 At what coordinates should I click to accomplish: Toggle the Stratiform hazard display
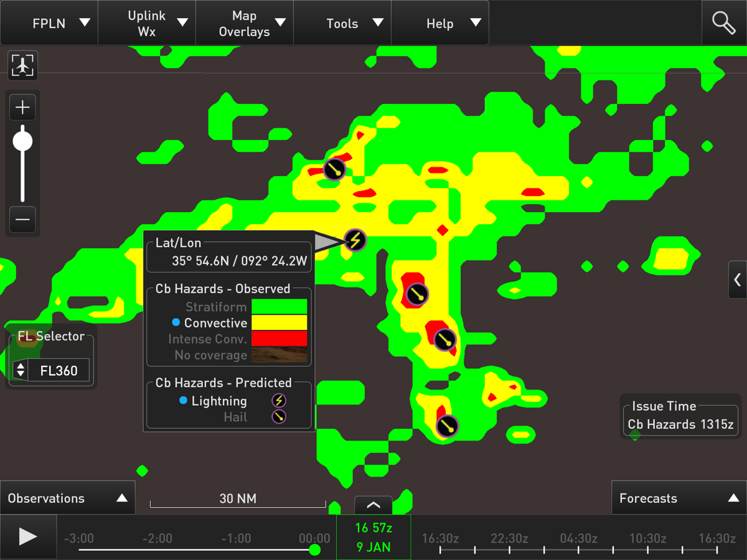coord(216,307)
